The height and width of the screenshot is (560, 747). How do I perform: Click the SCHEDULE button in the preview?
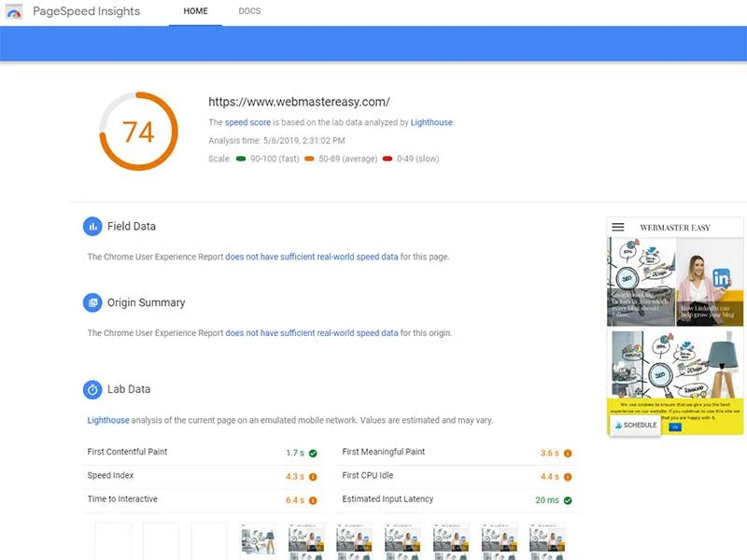pos(636,425)
